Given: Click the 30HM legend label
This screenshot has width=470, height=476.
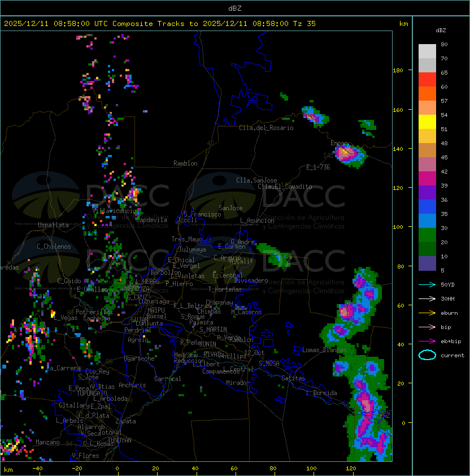Looking at the screenshot, I should point(447,298).
